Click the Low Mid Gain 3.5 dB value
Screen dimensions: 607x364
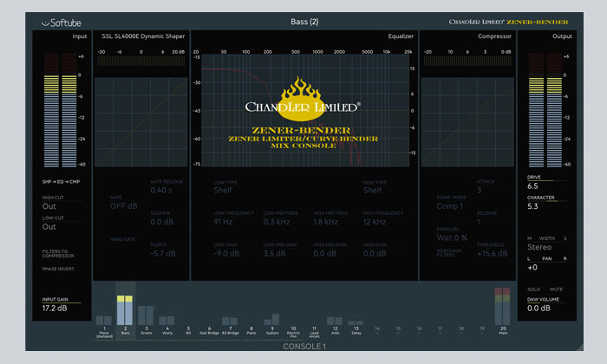point(275,254)
